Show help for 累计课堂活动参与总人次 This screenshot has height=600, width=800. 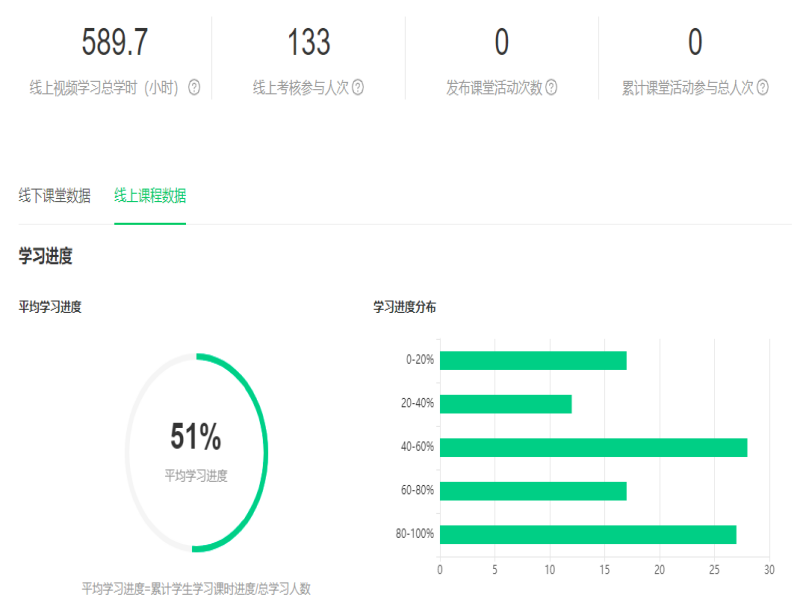pyautogui.click(x=763, y=88)
